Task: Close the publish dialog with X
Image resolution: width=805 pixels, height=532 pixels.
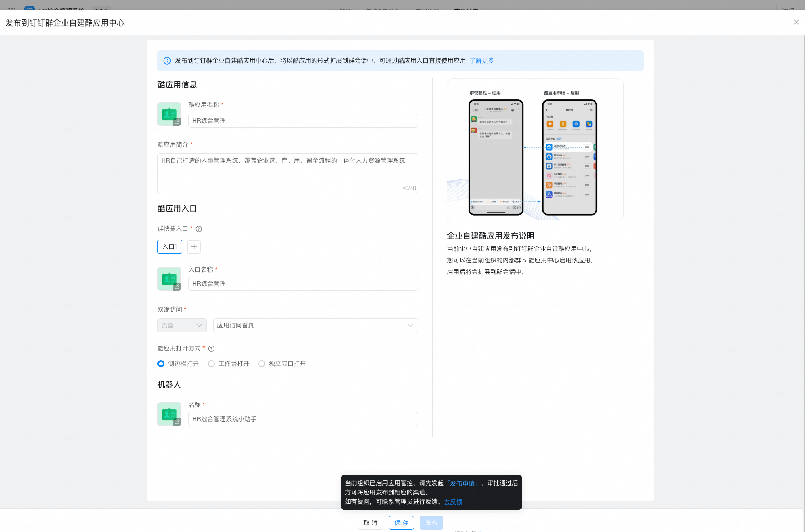Action: tap(796, 22)
